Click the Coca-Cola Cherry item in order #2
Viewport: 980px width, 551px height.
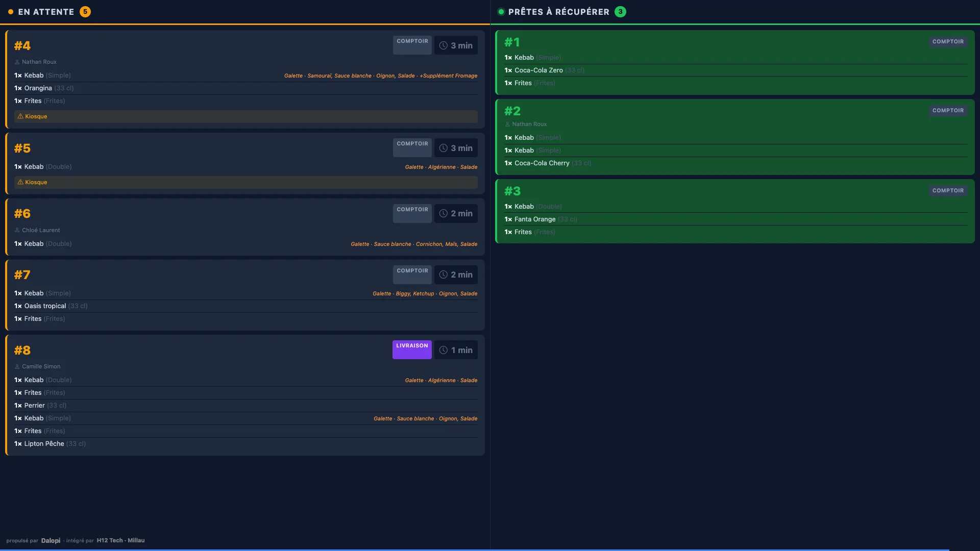pos(736,163)
